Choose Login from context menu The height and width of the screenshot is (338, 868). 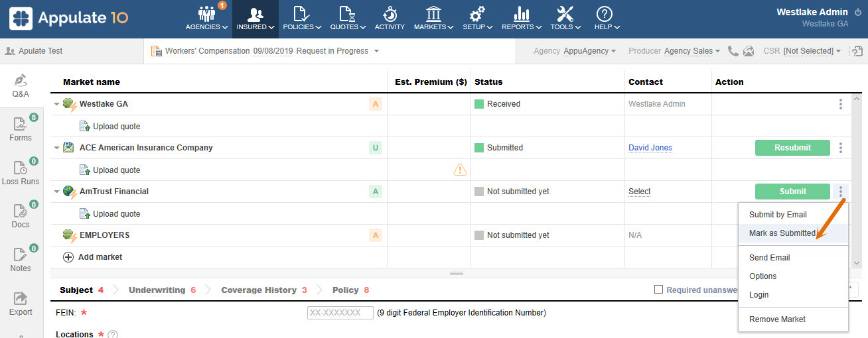[793, 295]
